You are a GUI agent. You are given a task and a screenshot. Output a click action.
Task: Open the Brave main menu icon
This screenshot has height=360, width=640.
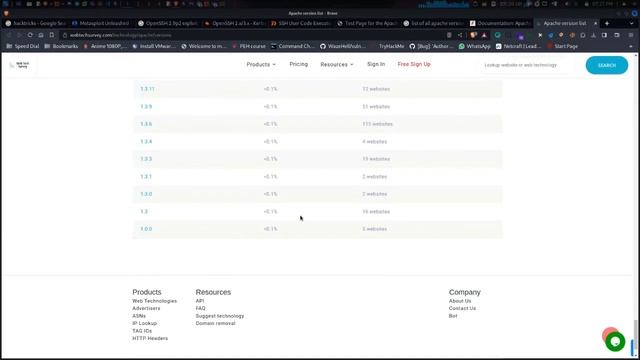point(631,36)
